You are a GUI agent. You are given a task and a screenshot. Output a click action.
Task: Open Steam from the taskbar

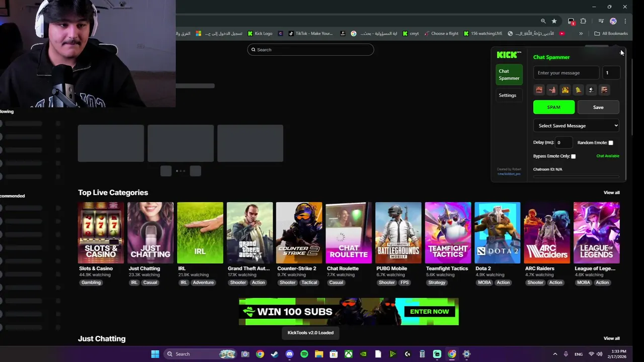point(274,354)
